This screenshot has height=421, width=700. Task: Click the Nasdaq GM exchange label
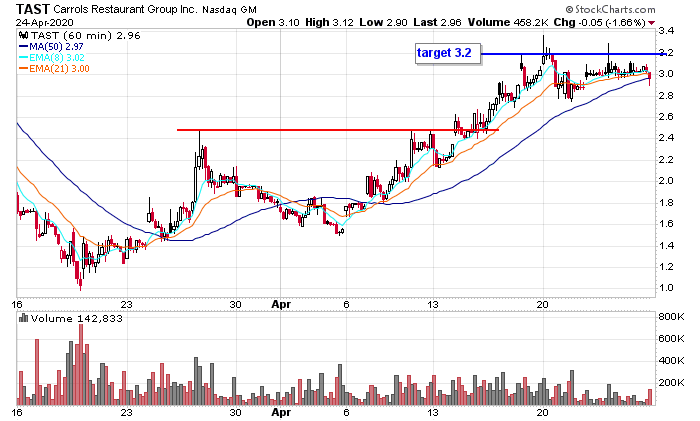pyautogui.click(x=229, y=9)
